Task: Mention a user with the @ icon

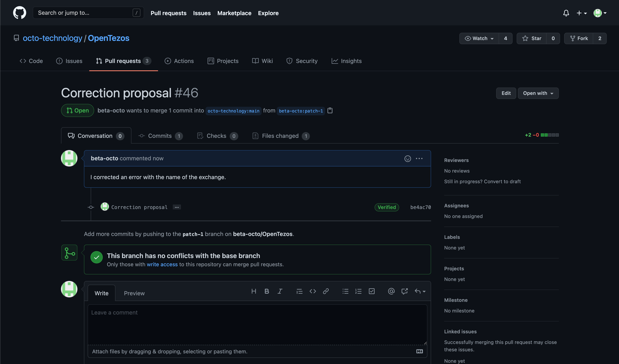Action: click(391, 291)
